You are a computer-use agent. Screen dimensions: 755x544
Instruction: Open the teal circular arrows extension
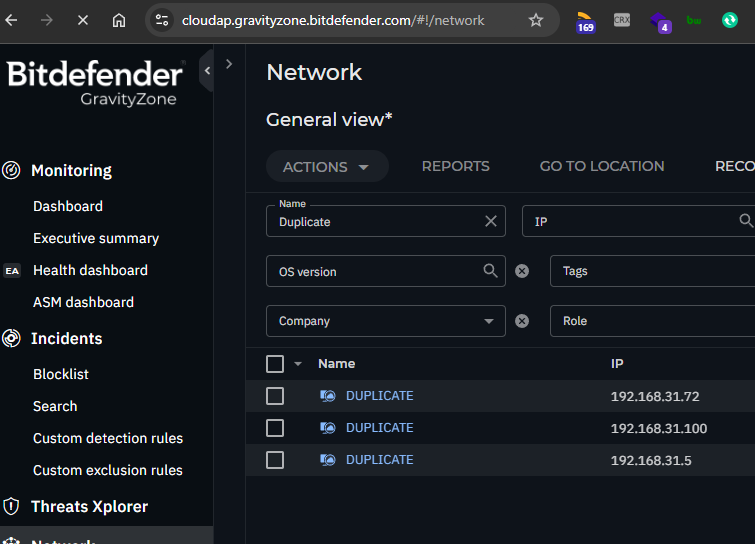point(730,20)
